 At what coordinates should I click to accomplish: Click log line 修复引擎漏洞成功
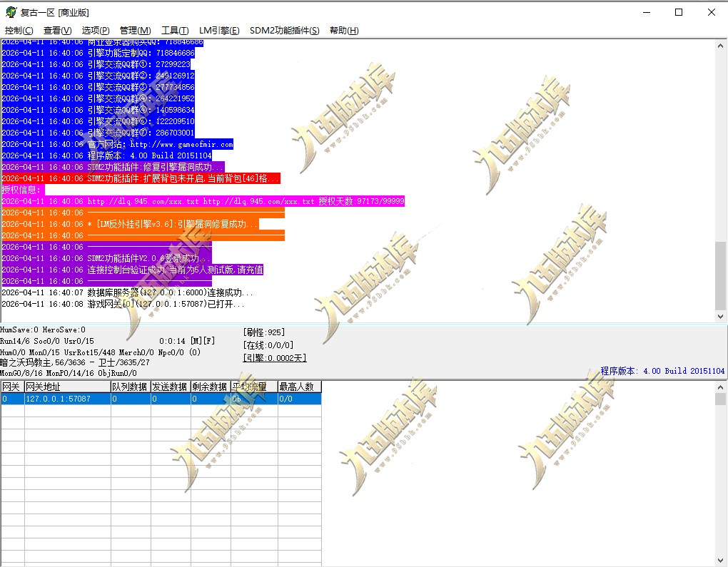[113, 167]
